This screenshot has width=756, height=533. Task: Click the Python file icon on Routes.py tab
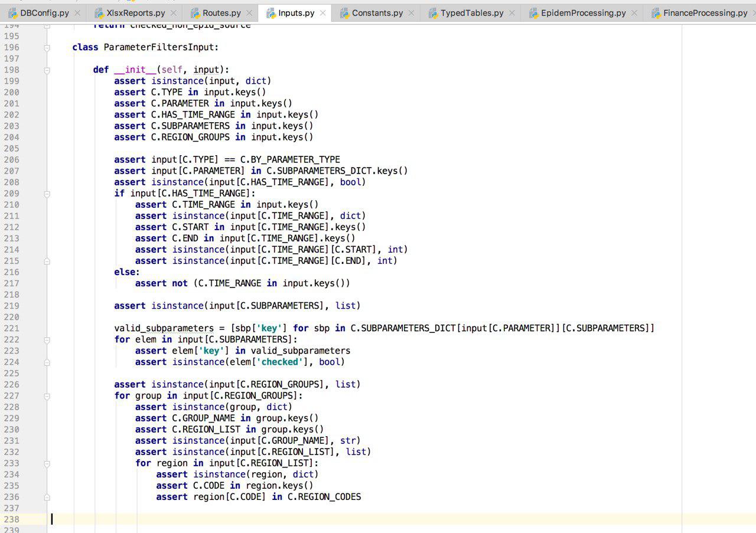[x=195, y=12]
